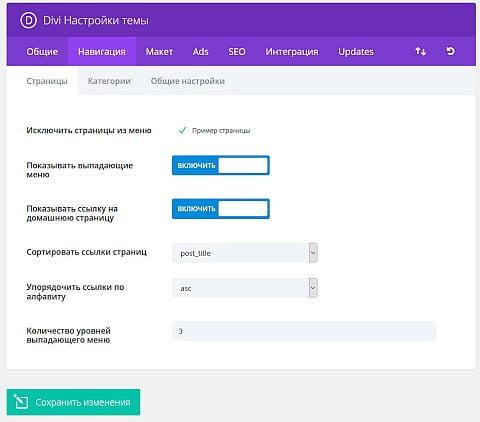The height and width of the screenshot is (422, 480).
Task: Switch to the Общие tab
Action: pos(42,52)
